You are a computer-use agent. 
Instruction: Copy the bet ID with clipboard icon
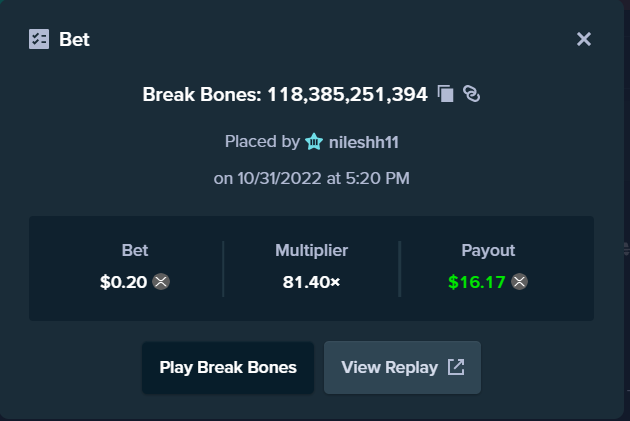point(446,94)
